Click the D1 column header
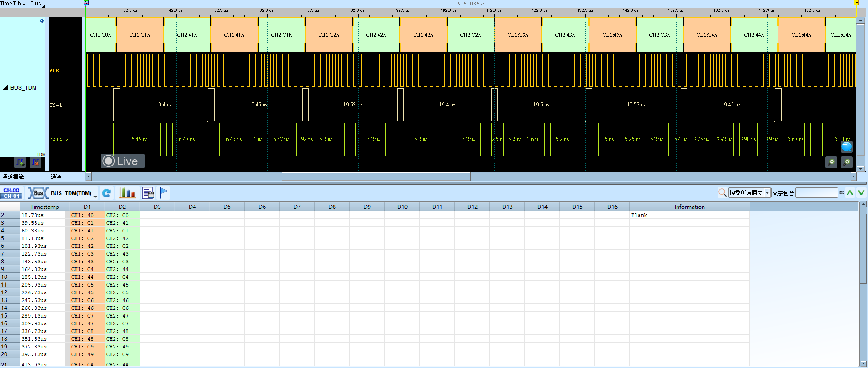Screen dimensions: 868x368 coord(87,207)
